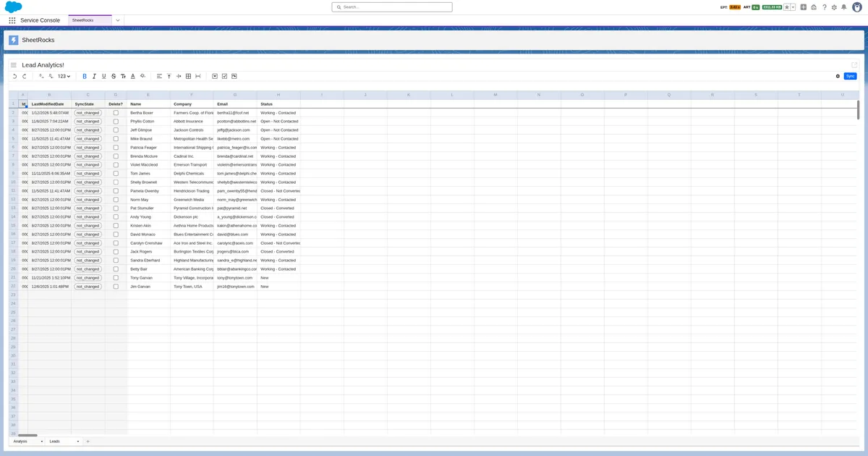Viewport: 868px width, 456px height.
Task: Open SheetRocks settings gear
Action: (x=838, y=76)
